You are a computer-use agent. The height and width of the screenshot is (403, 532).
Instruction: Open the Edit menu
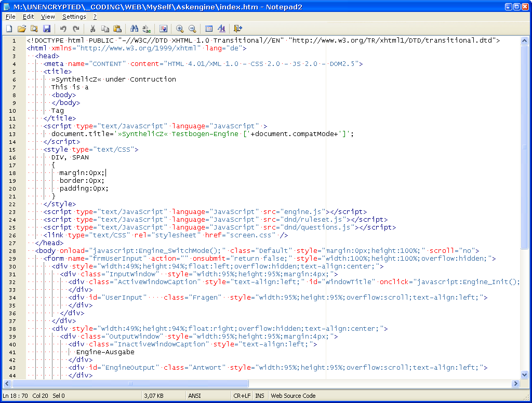tap(28, 17)
